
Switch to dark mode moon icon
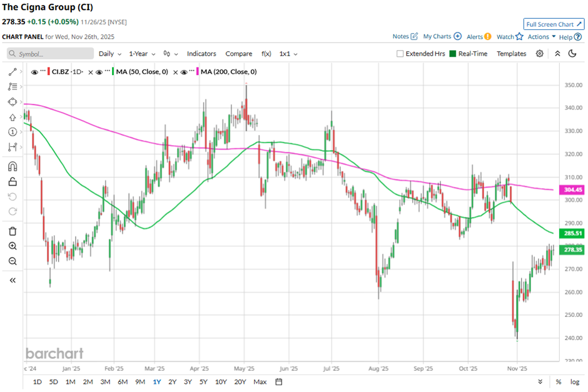coord(572,54)
